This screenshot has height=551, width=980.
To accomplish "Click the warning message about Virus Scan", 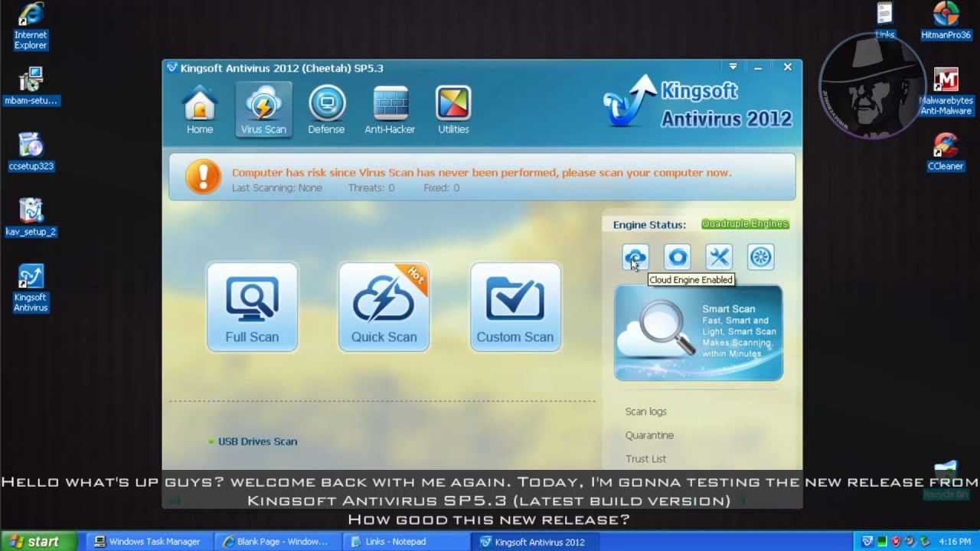I will [482, 172].
